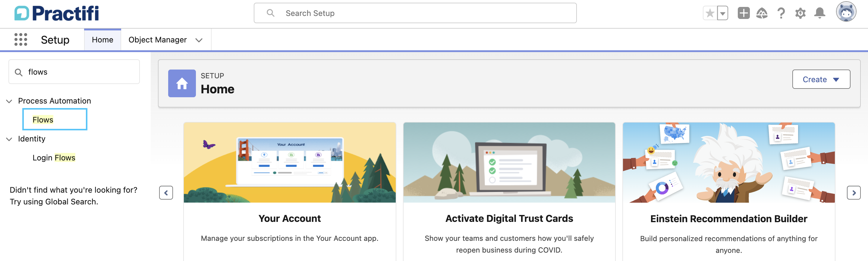868x261 pixels.
Task: Open the notifications bell
Action: point(819,14)
